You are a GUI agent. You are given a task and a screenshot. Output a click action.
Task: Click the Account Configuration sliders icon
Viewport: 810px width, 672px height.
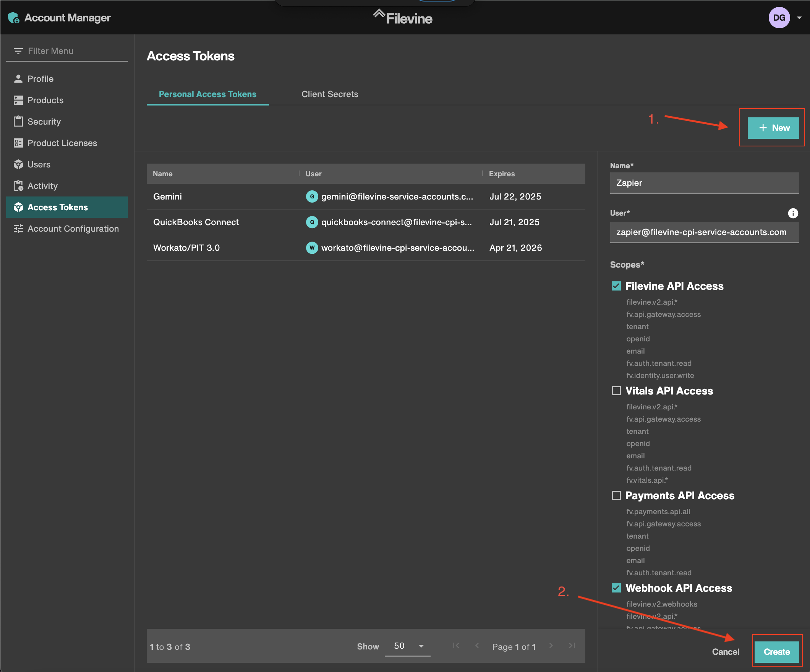click(x=18, y=229)
